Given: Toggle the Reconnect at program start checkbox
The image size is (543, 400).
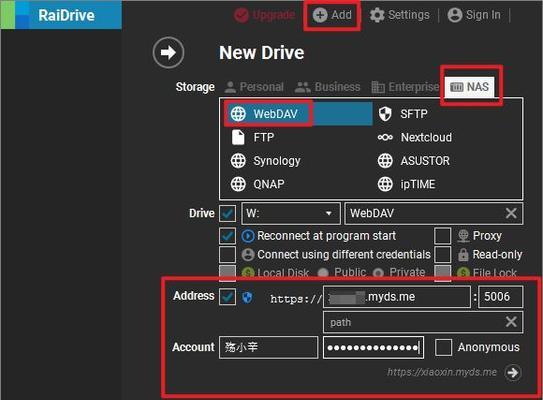Looking at the screenshot, I should click(228, 236).
